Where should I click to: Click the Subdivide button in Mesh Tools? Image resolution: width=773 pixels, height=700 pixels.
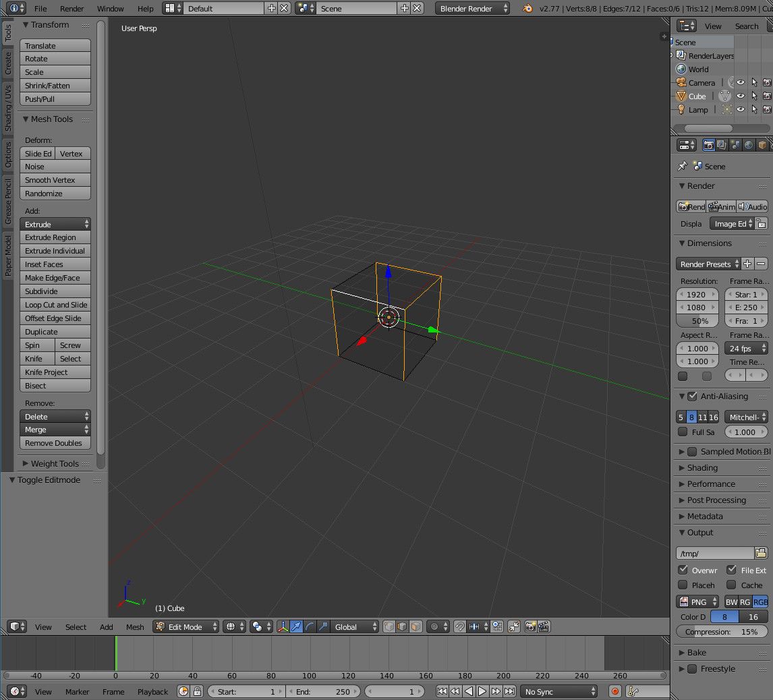(55, 291)
